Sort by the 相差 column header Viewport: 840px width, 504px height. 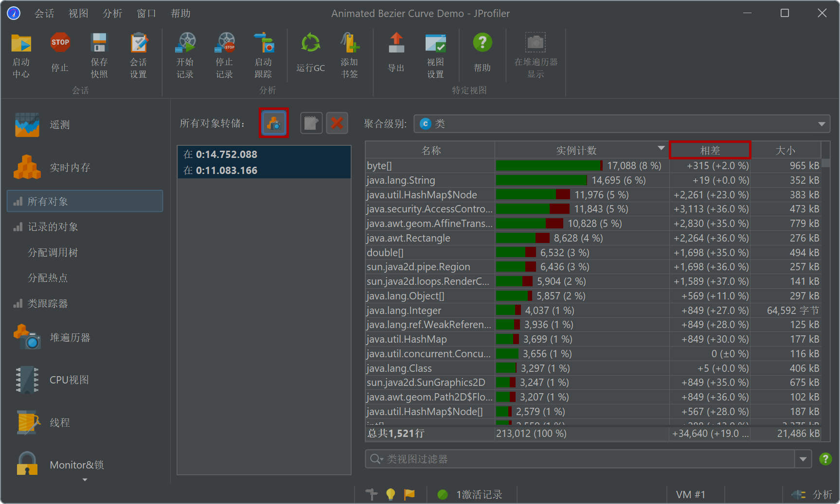tap(710, 150)
